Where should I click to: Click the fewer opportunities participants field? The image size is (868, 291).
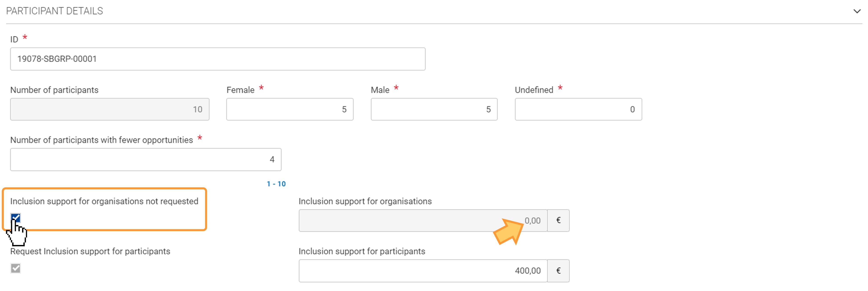coord(146,160)
